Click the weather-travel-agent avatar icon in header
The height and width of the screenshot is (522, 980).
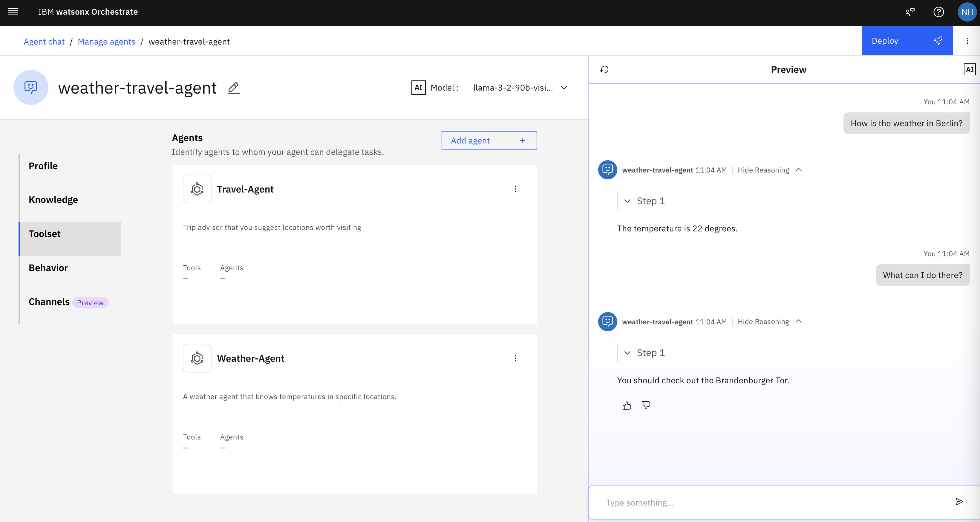click(x=31, y=88)
